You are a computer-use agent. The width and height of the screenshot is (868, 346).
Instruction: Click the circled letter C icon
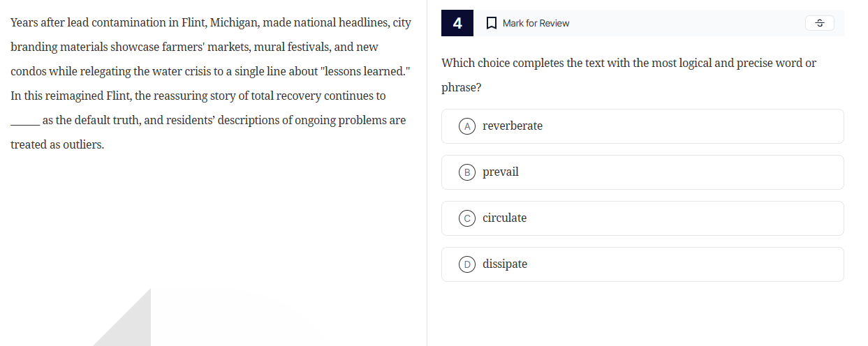467,218
